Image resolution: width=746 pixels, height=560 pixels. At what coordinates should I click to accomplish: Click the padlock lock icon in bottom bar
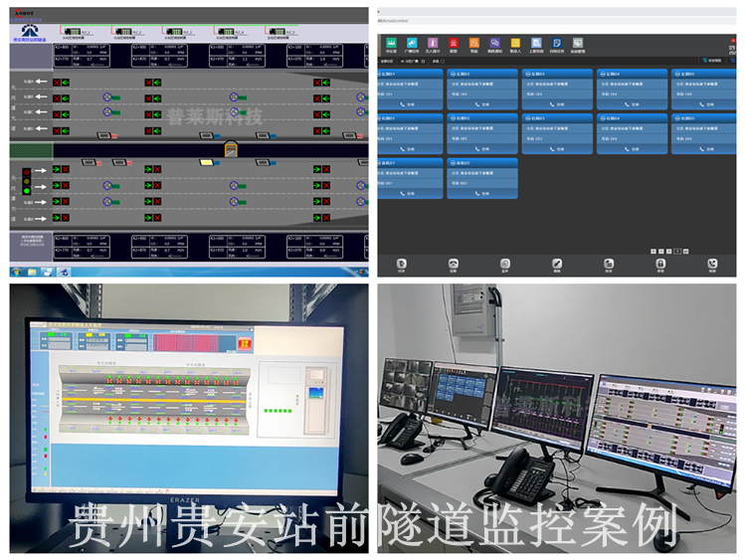(x=660, y=264)
